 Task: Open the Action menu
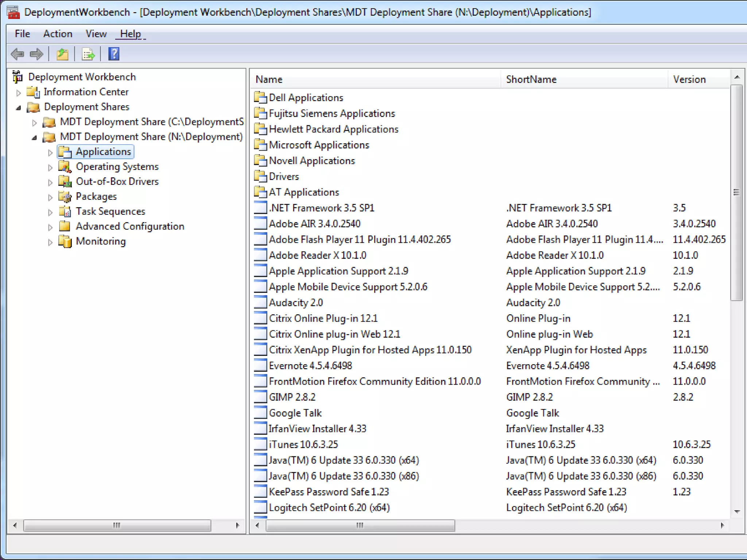coord(58,34)
